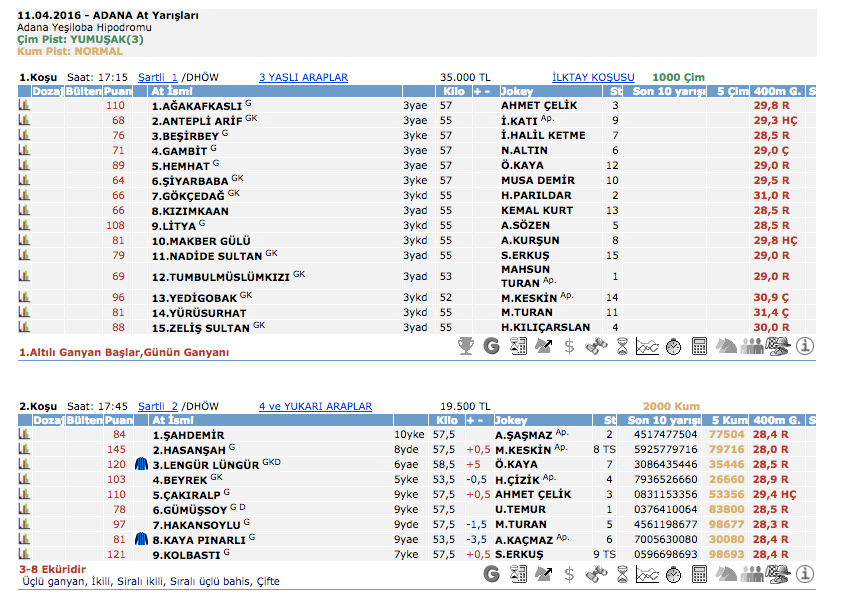Click the calculator icon in race 2 toolbar
Image resolution: width=845 pixels, height=609 pixels.
pos(700,574)
